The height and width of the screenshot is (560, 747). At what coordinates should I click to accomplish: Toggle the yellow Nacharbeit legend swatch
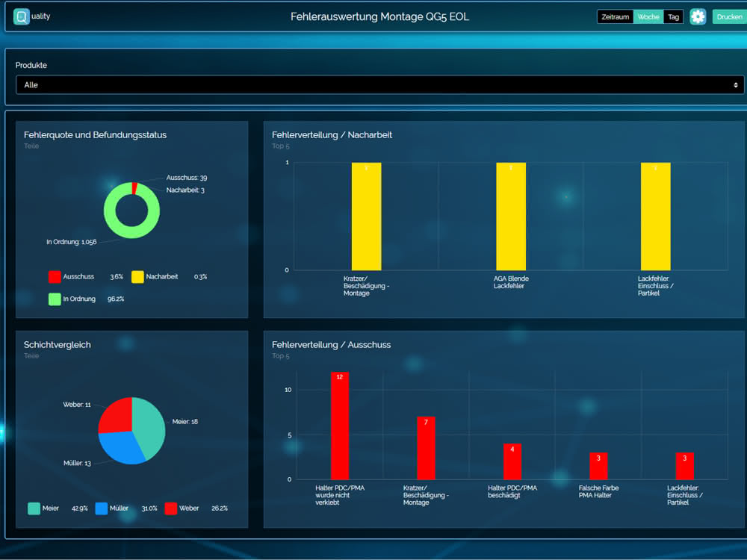coord(137,277)
